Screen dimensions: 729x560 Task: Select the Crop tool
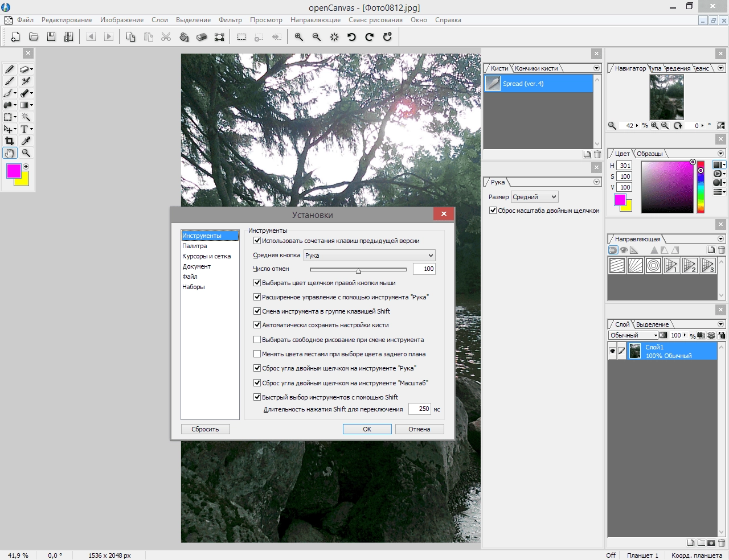coord(9,141)
